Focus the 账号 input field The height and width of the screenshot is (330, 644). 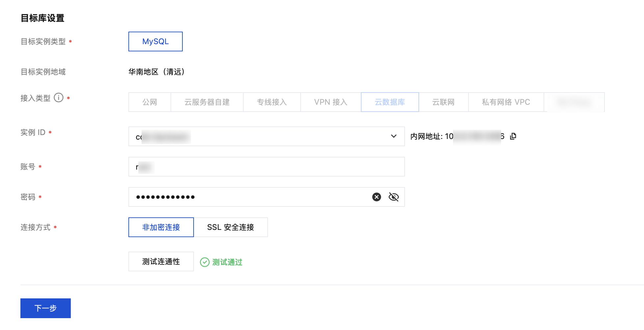pos(266,167)
